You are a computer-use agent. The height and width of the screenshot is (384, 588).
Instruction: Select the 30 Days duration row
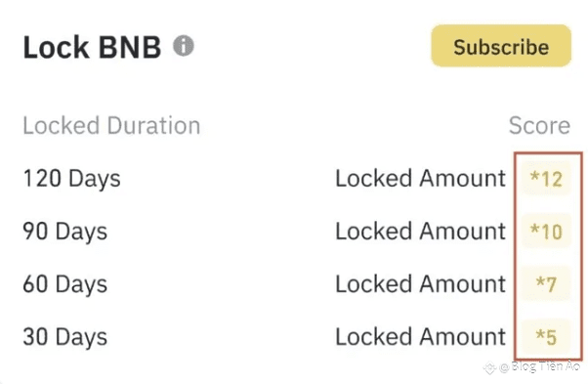coord(297,337)
